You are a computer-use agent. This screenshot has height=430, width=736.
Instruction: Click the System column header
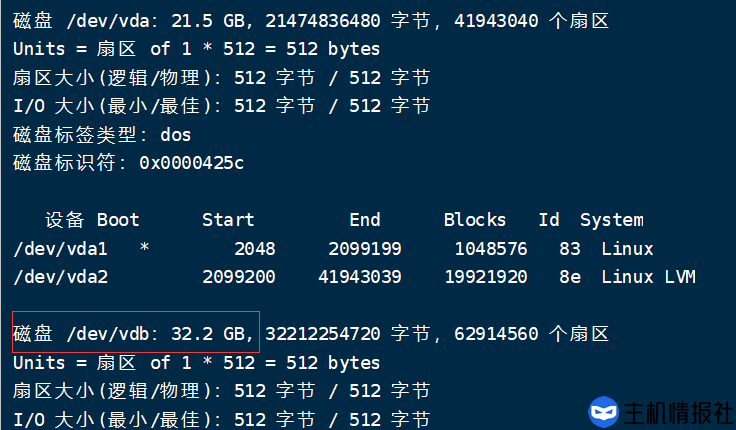tap(611, 220)
